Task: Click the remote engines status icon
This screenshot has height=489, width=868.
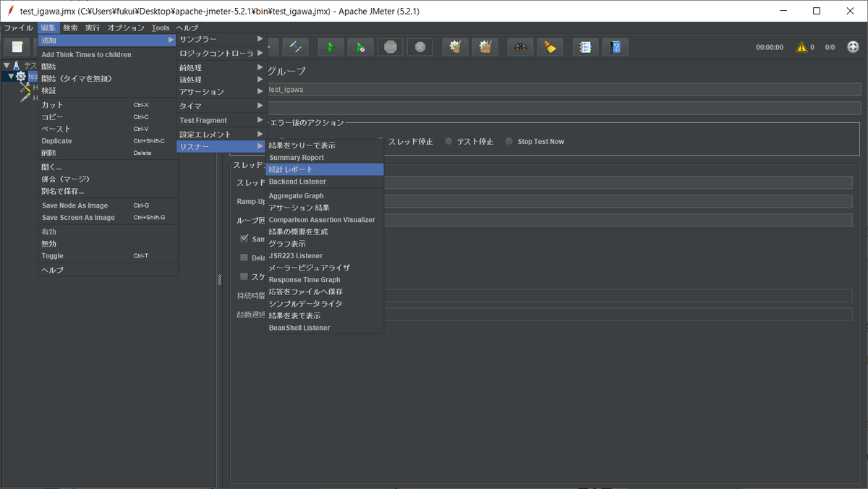Action: tap(853, 47)
